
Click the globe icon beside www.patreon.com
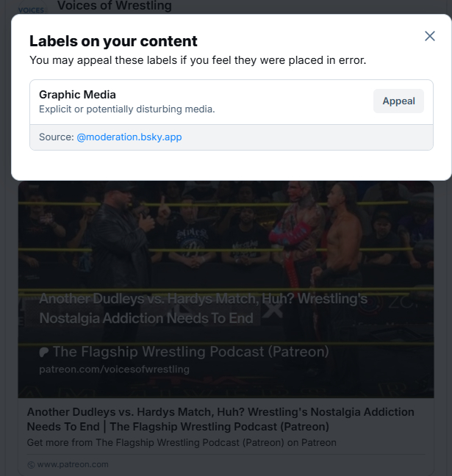[x=31, y=464]
